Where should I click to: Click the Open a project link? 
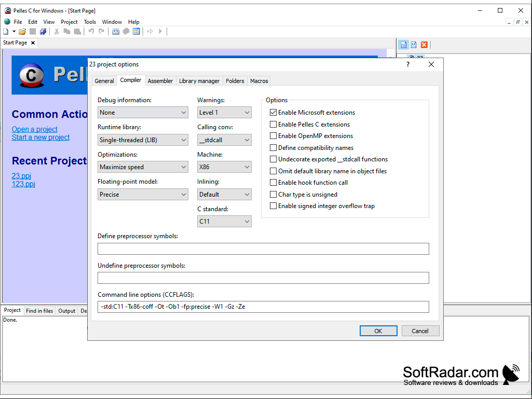tap(35, 129)
